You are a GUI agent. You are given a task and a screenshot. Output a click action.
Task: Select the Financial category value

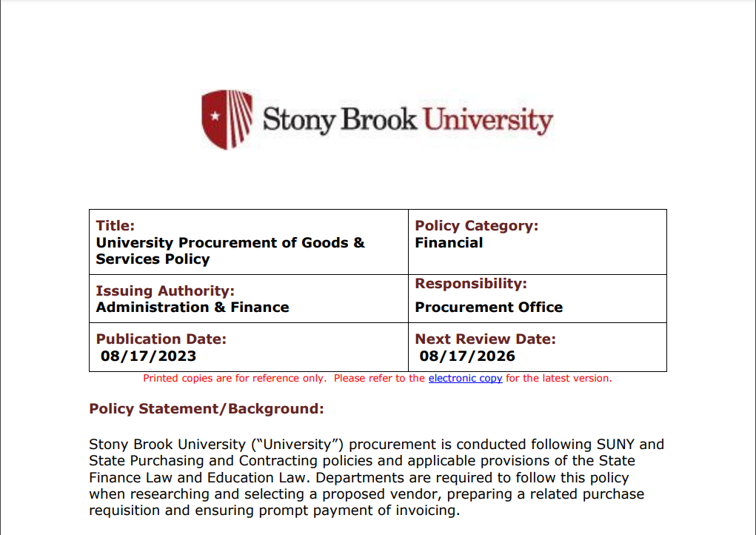click(x=449, y=243)
